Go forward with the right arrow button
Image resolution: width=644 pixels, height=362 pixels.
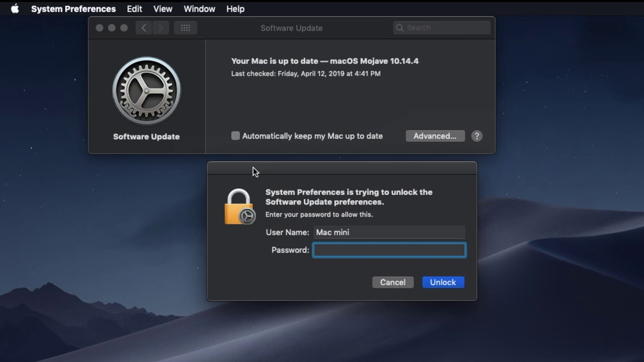161,28
